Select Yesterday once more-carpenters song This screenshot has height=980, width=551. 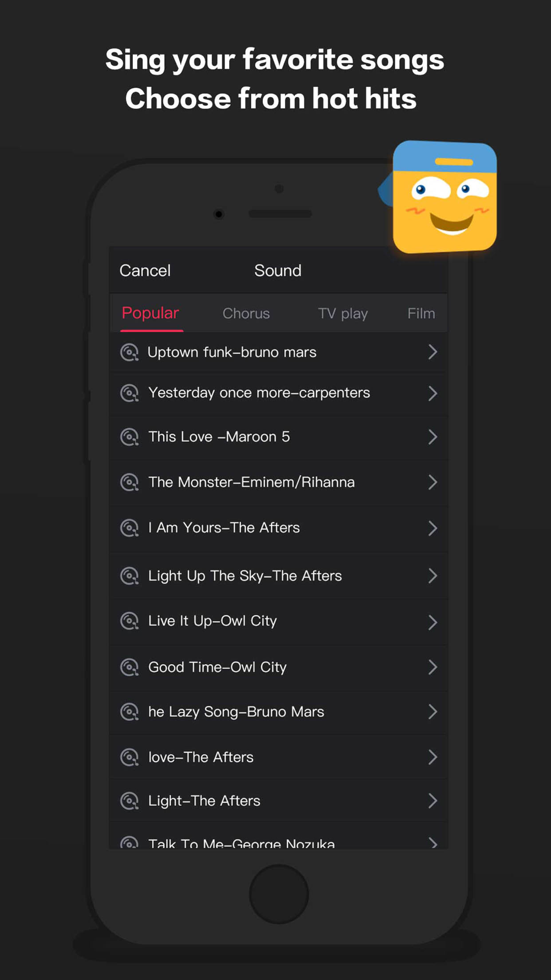[279, 394]
